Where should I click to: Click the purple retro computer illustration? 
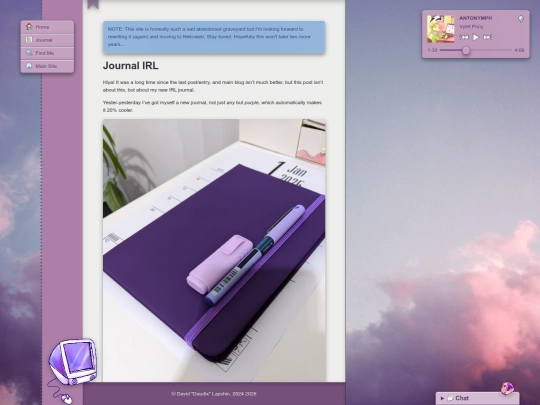pyautogui.click(x=73, y=362)
